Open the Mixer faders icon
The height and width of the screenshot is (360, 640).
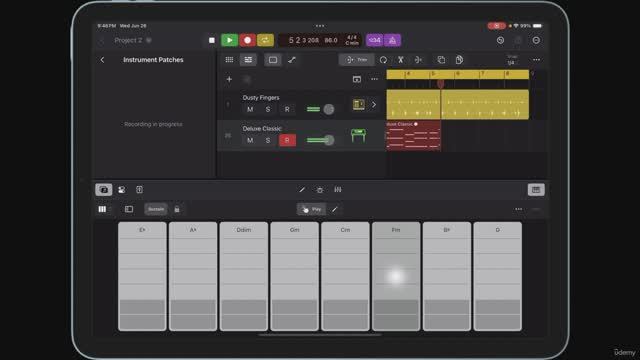click(x=338, y=190)
